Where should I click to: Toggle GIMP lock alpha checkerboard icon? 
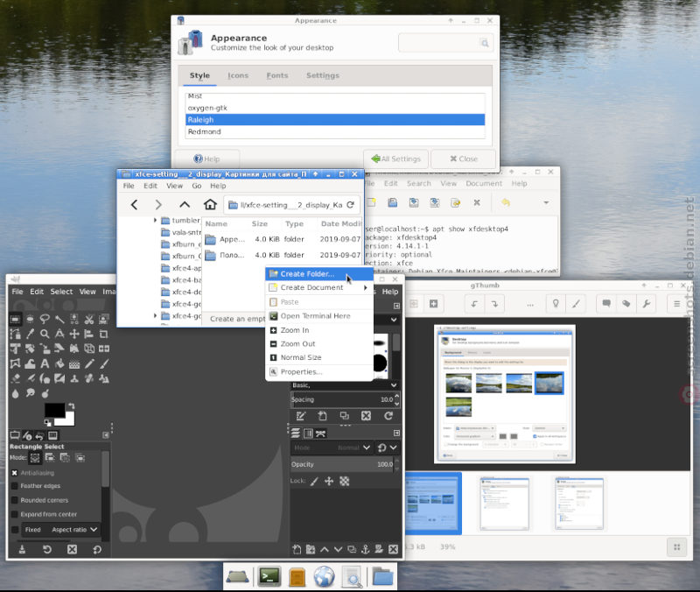pyautogui.click(x=344, y=481)
